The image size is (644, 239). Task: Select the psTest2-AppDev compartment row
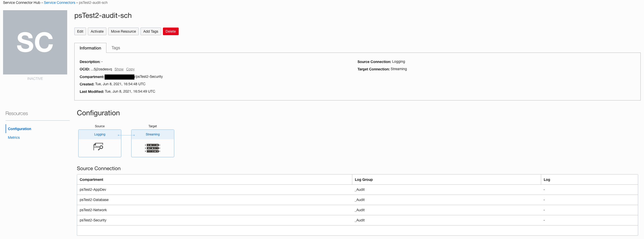(93, 190)
